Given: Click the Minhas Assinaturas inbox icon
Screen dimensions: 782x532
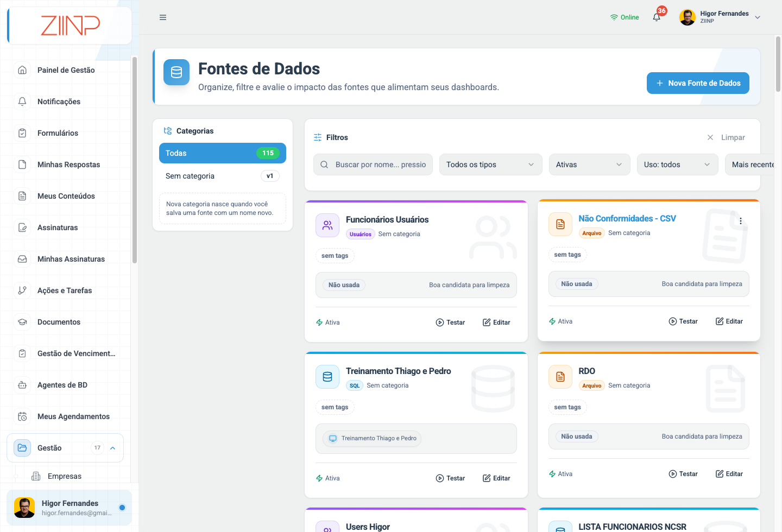Looking at the screenshot, I should [x=22, y=259].
